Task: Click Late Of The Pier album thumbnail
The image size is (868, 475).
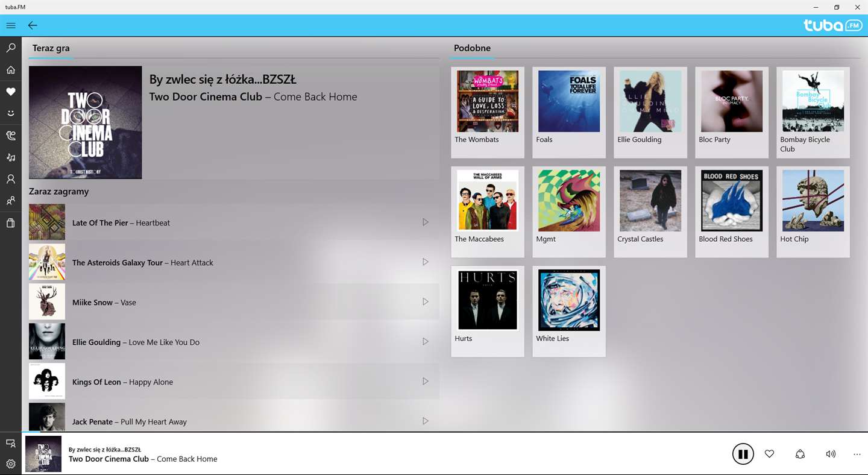Action: [x=47, y=222]
